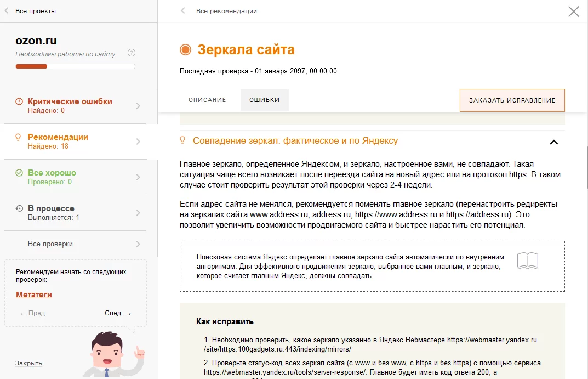Viewport: 588px width, 379px height.
Task: Click the Последняя проверка date text
Action: tap(259, 71)
